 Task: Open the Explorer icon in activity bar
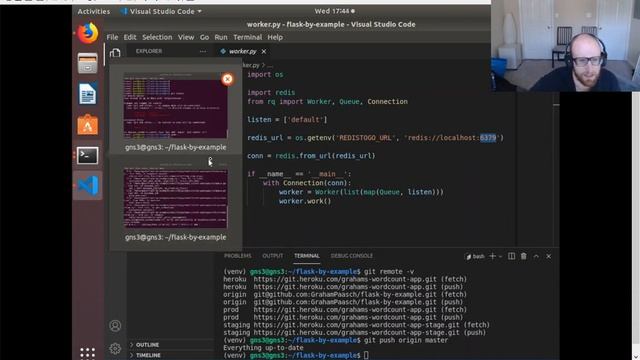click(x=115, y=52)
